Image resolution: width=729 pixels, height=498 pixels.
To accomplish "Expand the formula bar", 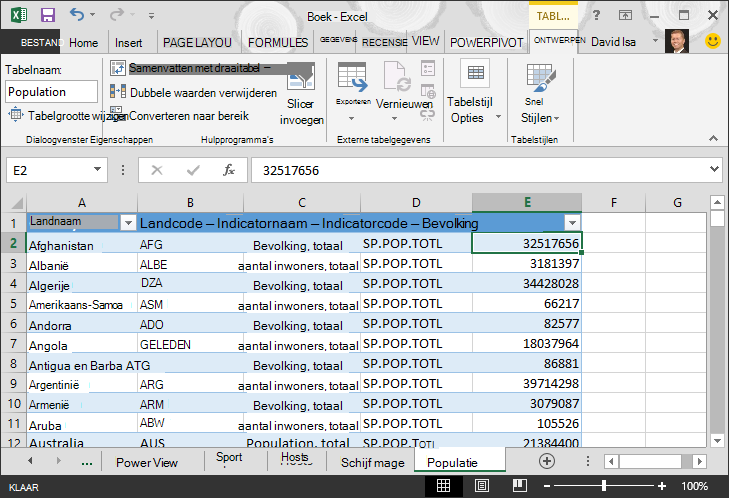I will [714, 169].
